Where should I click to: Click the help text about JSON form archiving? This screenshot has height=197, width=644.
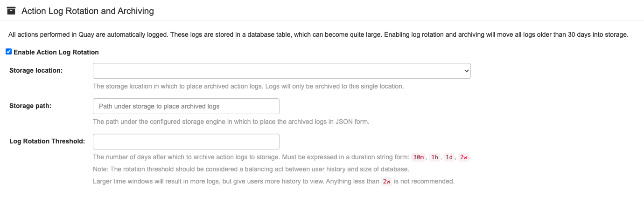pos(231,122)
